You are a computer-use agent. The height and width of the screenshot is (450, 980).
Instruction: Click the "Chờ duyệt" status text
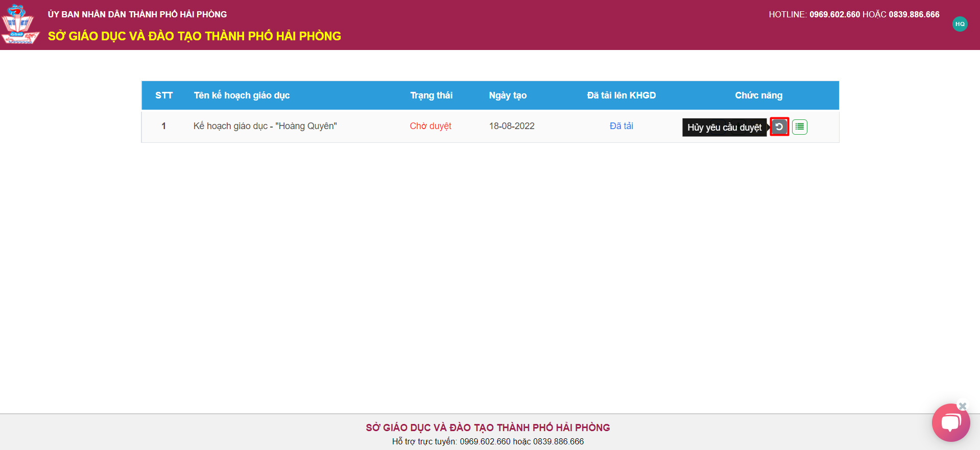[431, 126]
